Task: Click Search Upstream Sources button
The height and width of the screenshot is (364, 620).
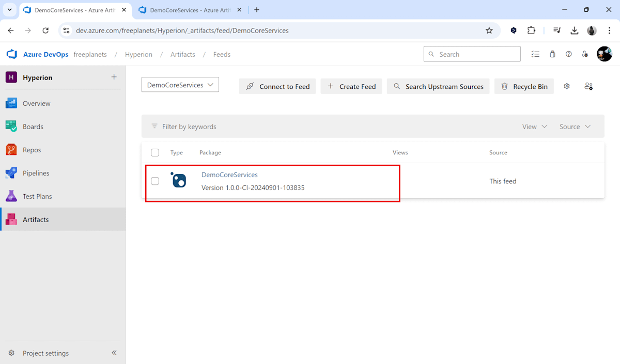Action: (438, 86)
